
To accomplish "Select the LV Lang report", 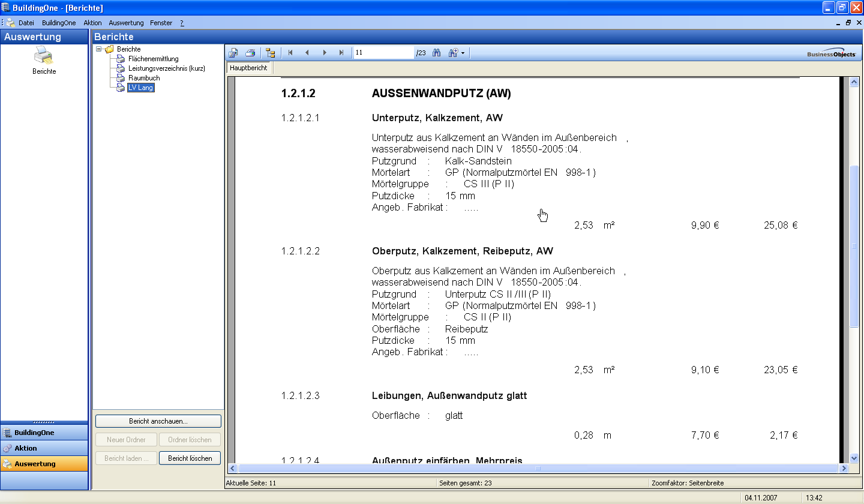I will [x=141, y=88].
